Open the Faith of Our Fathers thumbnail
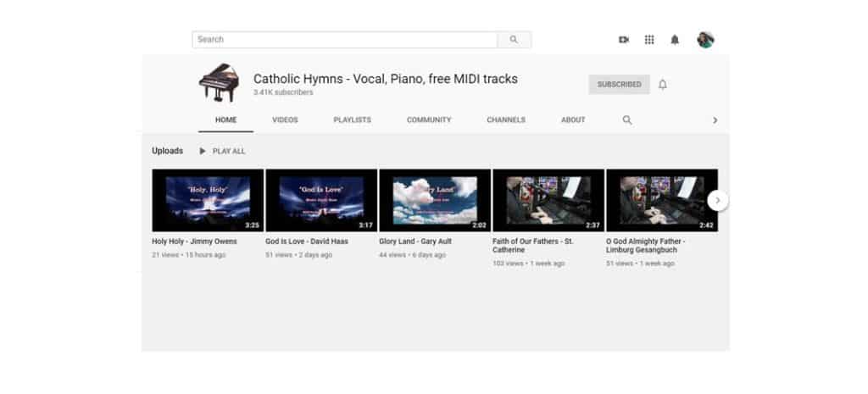Image resolution: width=868 pixels, height=394 pixels. (548, 200)
